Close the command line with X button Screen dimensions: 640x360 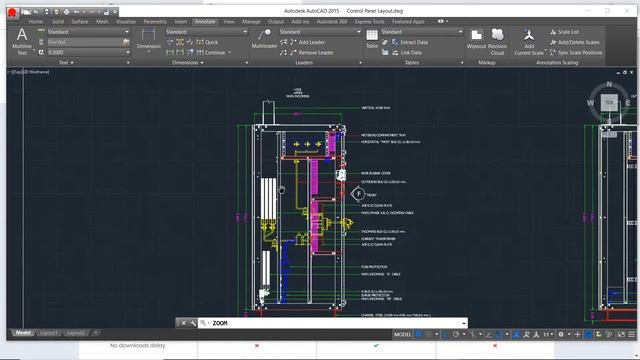point(183,323)
